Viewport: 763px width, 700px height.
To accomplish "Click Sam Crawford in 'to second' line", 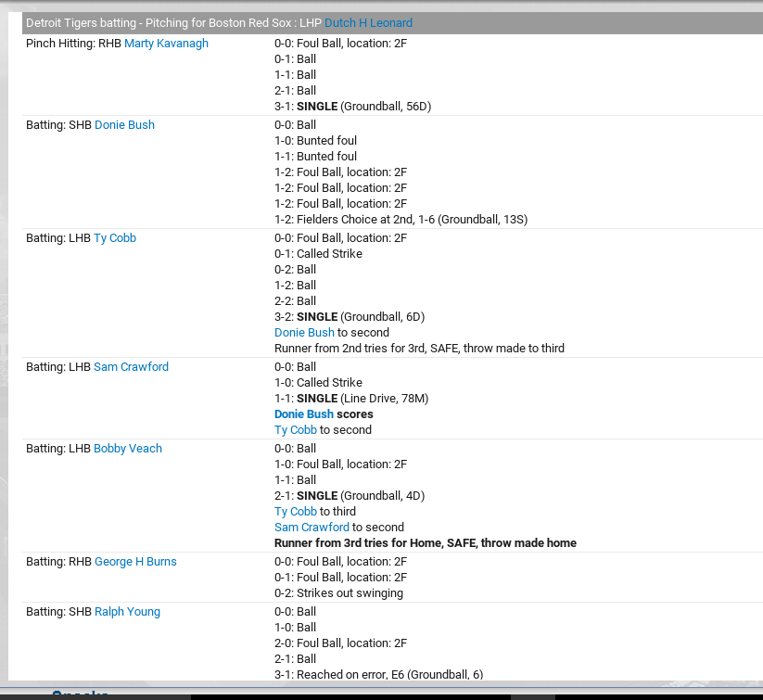I will point(312,528).
